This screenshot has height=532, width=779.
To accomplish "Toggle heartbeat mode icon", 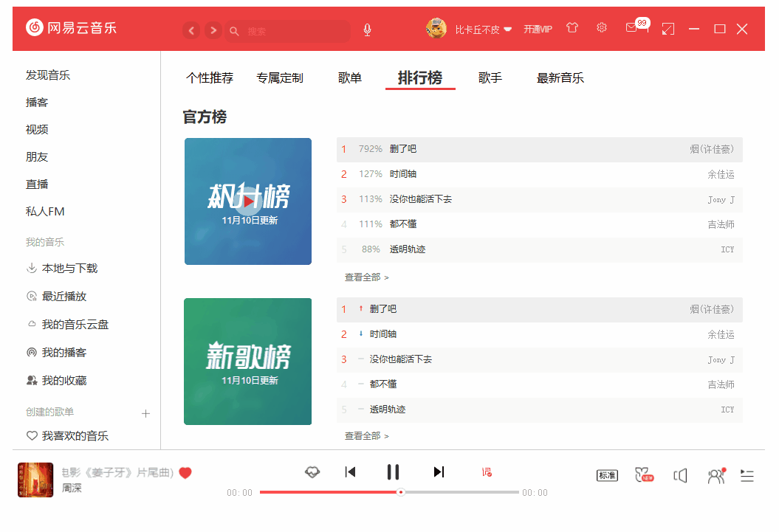I will (312, 472).
